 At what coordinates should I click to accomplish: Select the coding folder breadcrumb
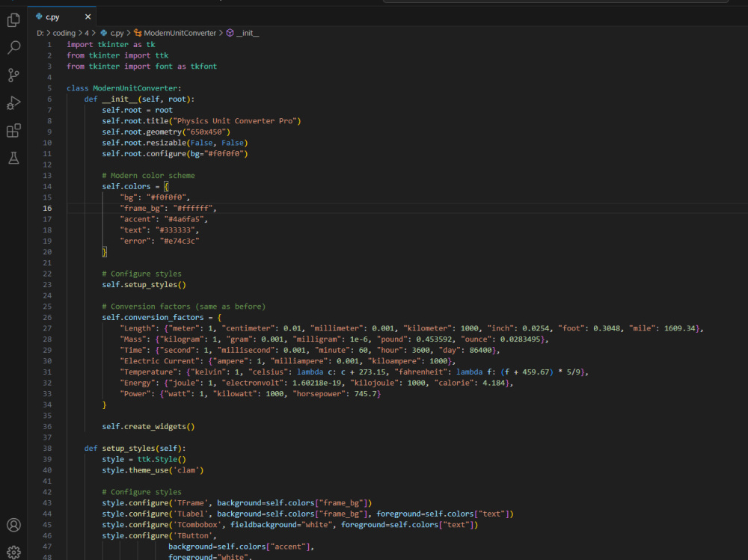click(x=64, y=33)
